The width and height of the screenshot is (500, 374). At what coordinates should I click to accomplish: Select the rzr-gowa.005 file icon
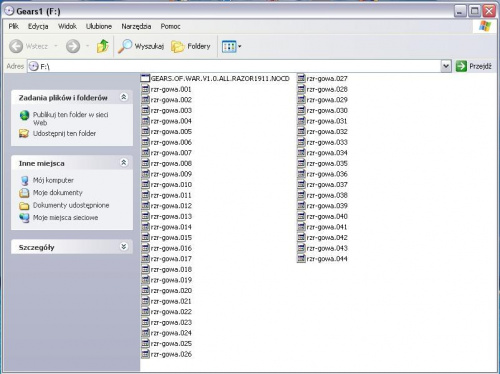click(x=145, y=132)
